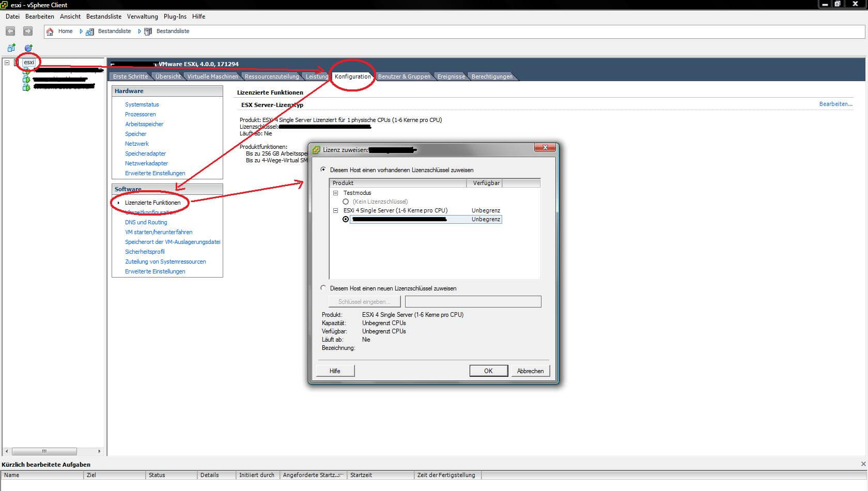
Task: Click the vSphere Client title bar icon
Action: click(5, 5)
